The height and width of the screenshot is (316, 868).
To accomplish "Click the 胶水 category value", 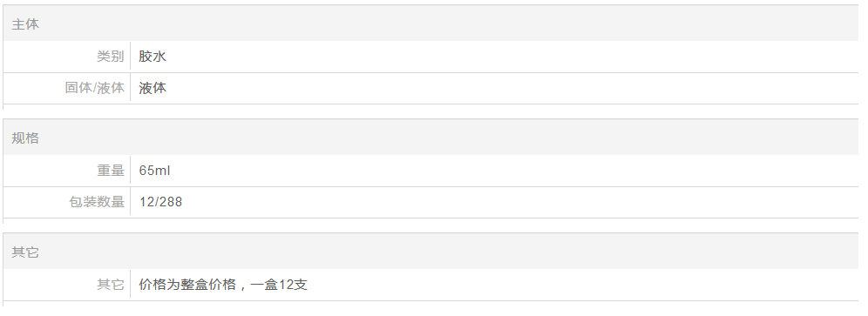I will (x=153, y=57).
